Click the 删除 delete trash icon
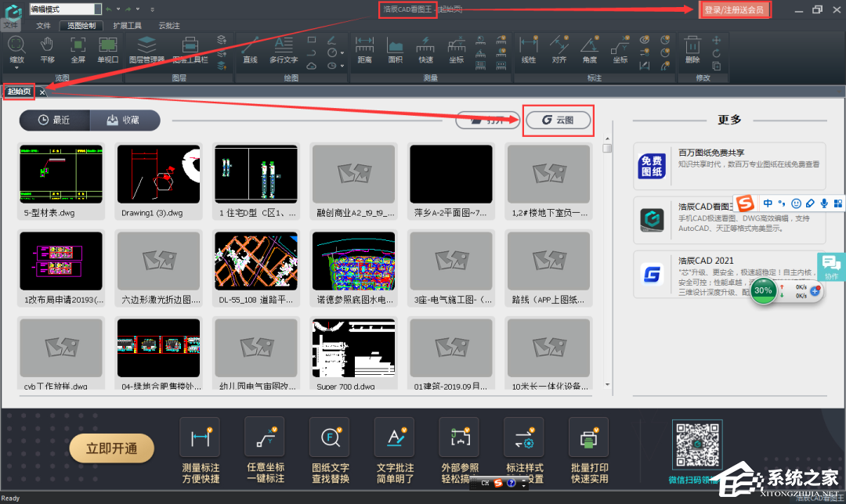This screenshot has height=504, width=846. (692, 49)
